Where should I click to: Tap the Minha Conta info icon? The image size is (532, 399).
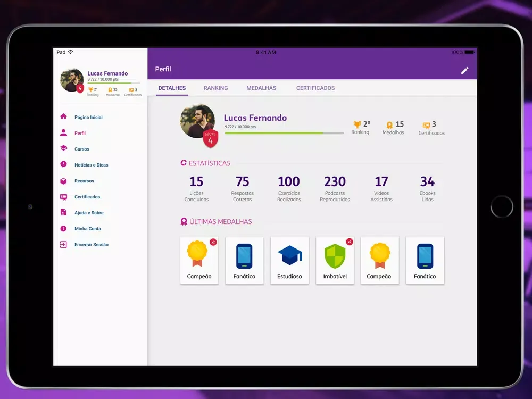[63, 228]
